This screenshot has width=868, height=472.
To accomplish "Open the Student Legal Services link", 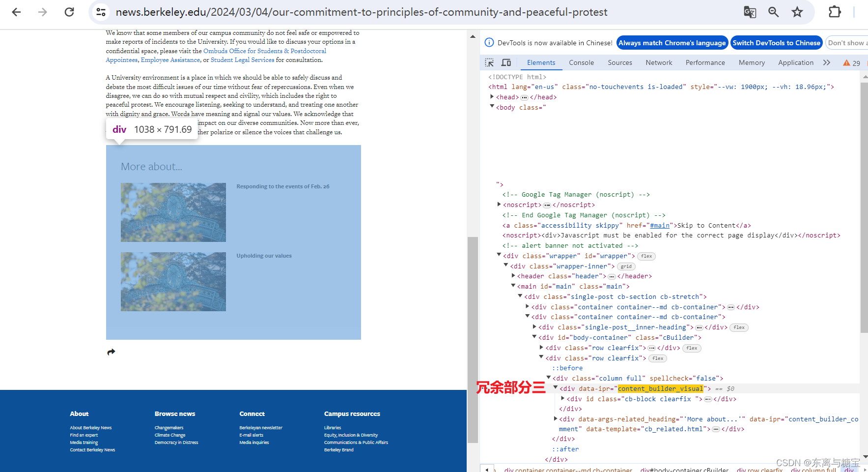I will point(243,60).
